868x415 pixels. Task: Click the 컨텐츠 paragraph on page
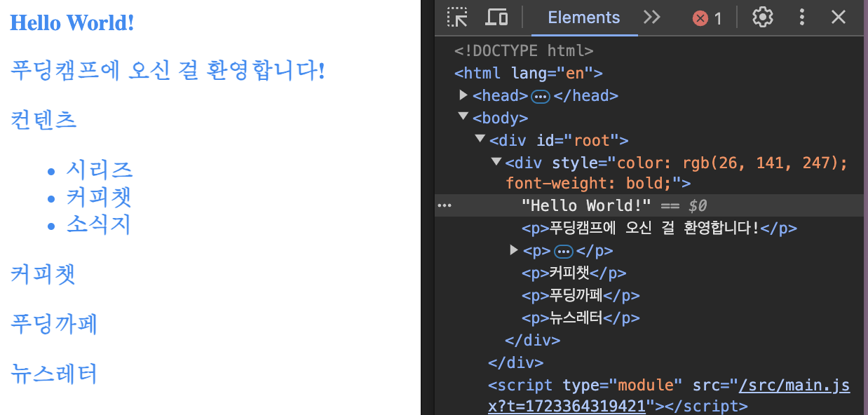pos(43,120)
